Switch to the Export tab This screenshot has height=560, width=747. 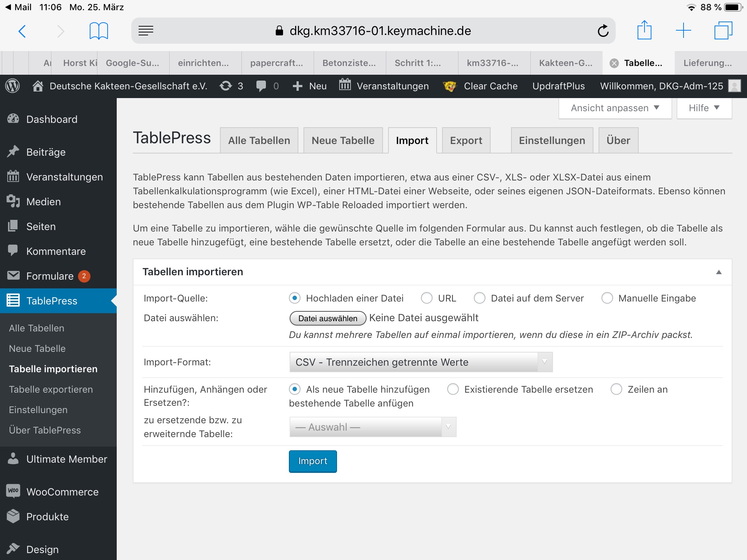[466, 140]
